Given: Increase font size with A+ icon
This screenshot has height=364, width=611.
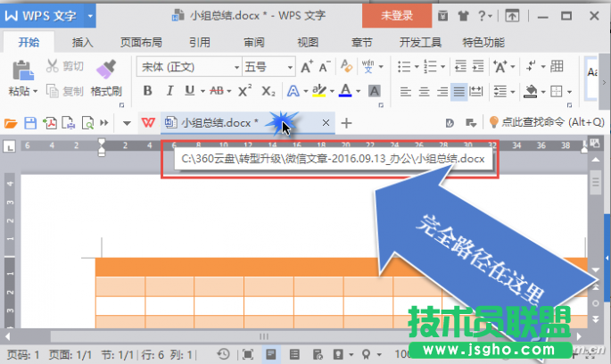Looking at the screenshot, I should pyautogui.click(x=307, y=67).
